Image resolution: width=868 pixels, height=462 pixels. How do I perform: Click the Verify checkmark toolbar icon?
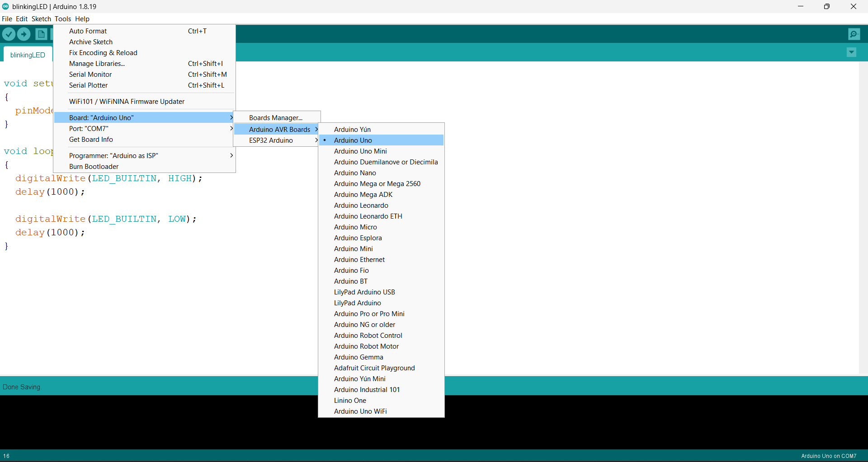[9, 34]
